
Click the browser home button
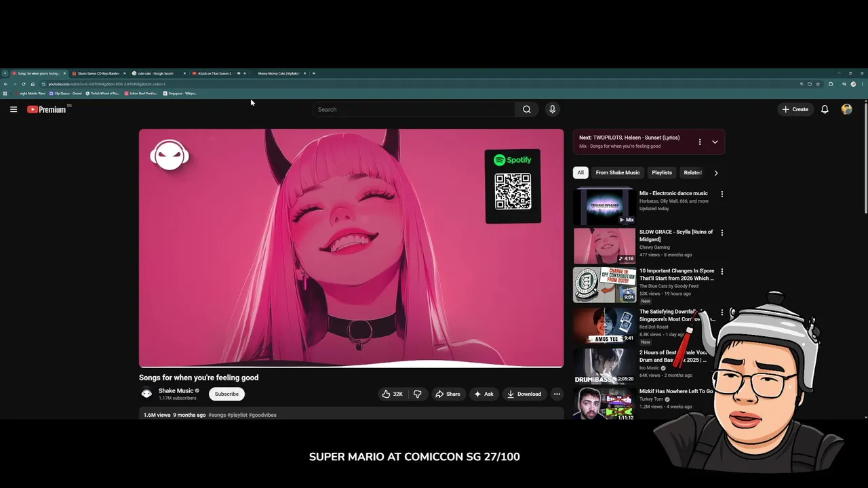pos(33,84)
